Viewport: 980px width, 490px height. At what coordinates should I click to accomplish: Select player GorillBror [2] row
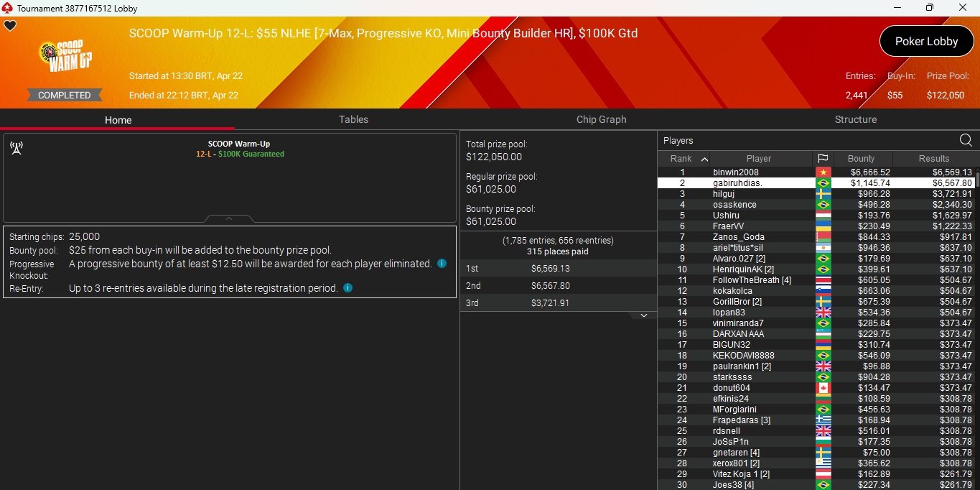pyautogui.click(x=816, y=302)
